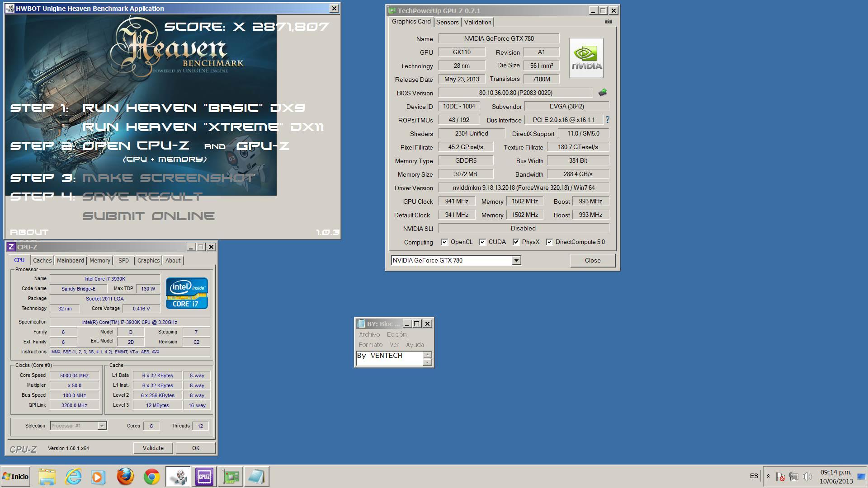868x488 pixels.
Task: Open the Formato menu in Notepad
Action: pyautogui.click(x=371, y=345)
